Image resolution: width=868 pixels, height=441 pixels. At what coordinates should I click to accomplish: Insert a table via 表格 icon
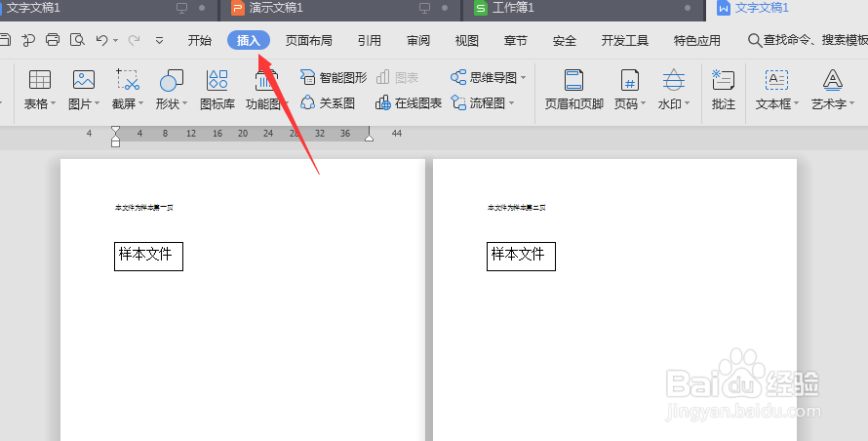click(x=40, y=80)
